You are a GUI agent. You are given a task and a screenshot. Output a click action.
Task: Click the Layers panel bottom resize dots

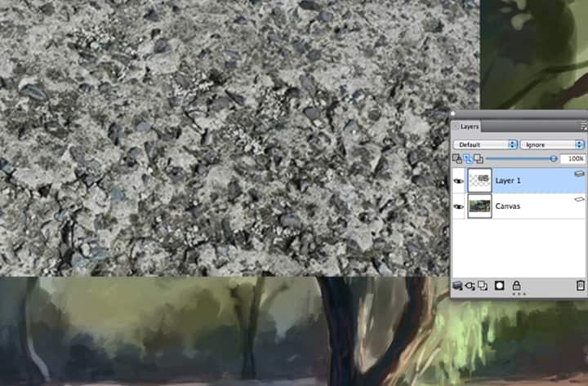[519, 294]
